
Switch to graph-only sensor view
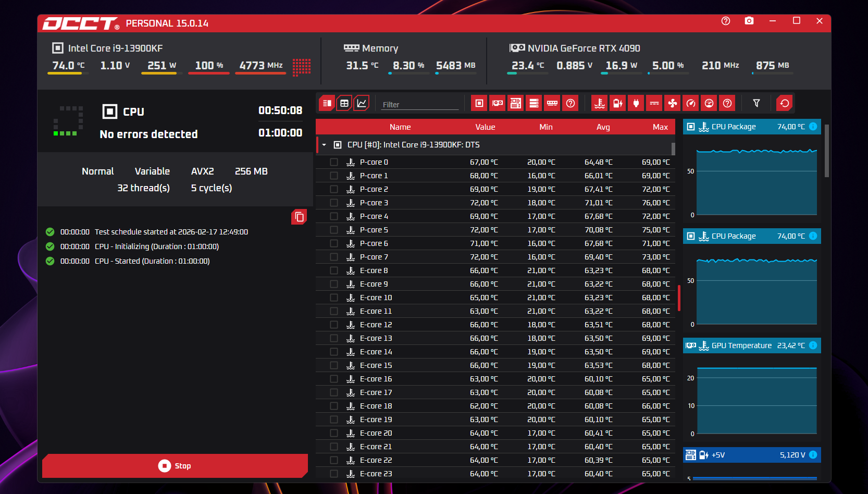pyautogui.click(x=362, y=103)
